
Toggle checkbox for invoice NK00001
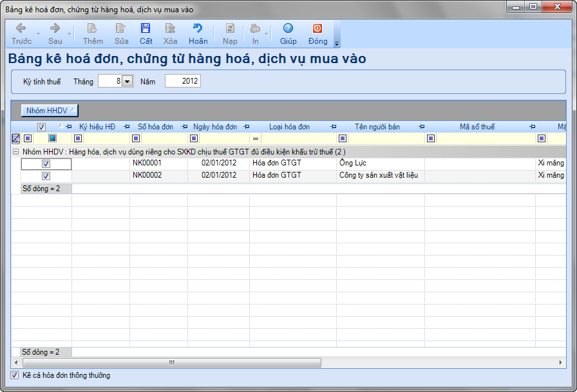(x=46, y=163)
